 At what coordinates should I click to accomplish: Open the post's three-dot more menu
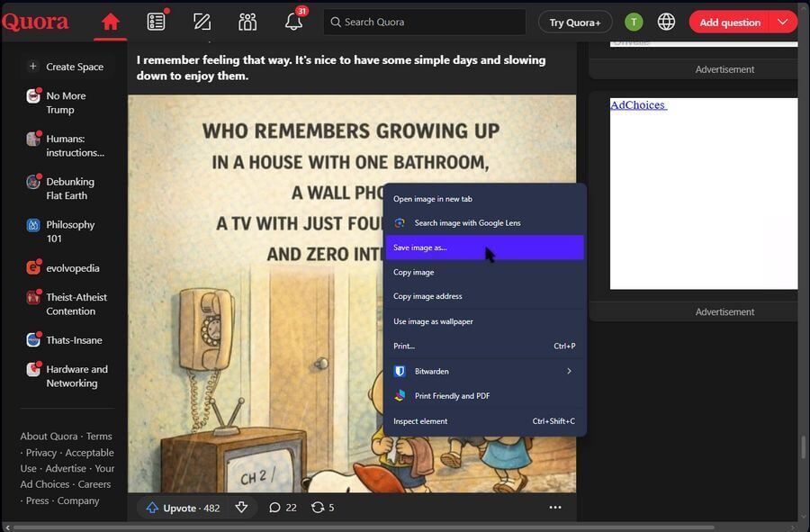point(555,508)
